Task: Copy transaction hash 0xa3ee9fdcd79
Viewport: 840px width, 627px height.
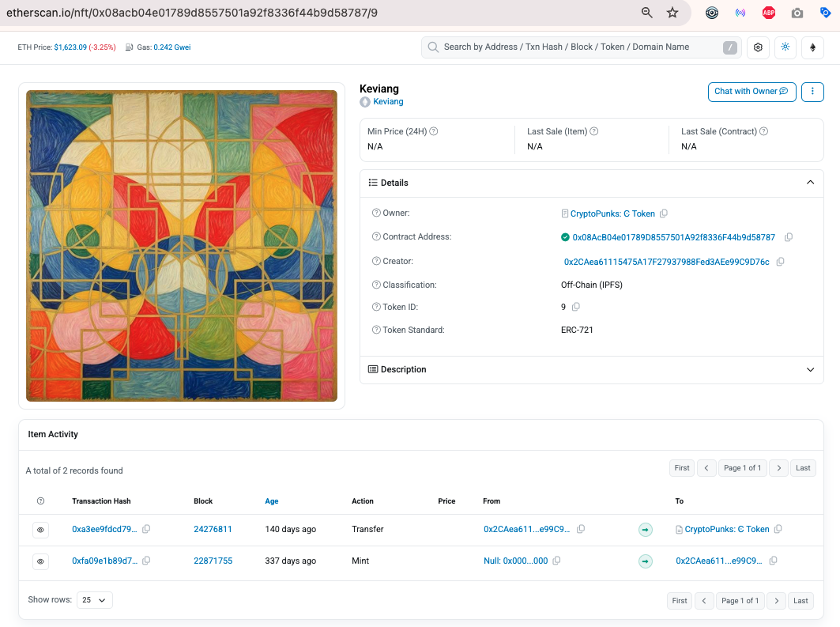Action: click(146, 529)
